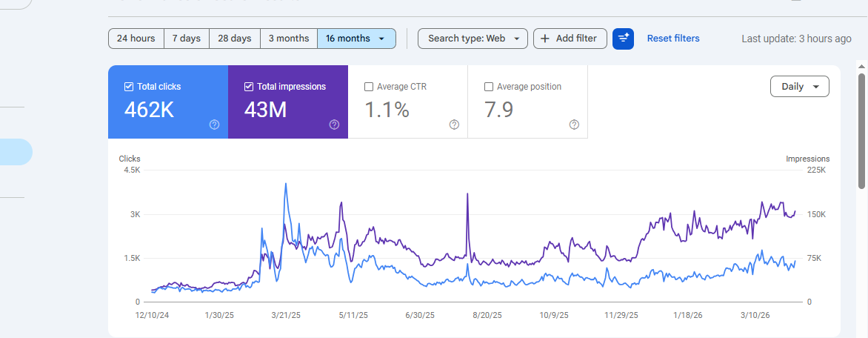This screenshot has height=338, width=868.
Task: Click the 462K total clicks value
Action: (x=149, y=110)
